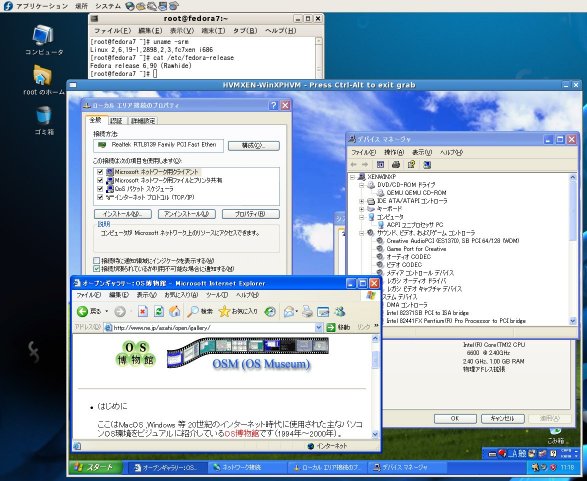Screen dimensions: 587x481
Task: Select QEMU QEMU CD-ROM device
Action: pos(416,193)
